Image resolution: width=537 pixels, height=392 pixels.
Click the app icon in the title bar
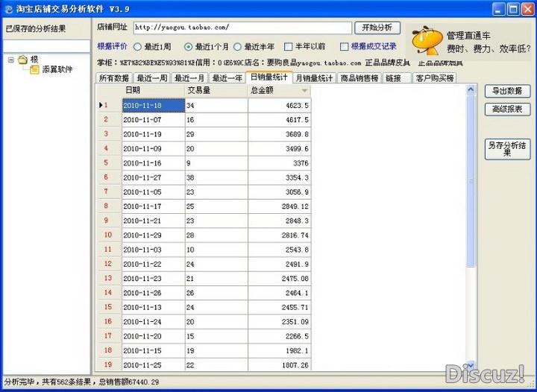(8, 9)
